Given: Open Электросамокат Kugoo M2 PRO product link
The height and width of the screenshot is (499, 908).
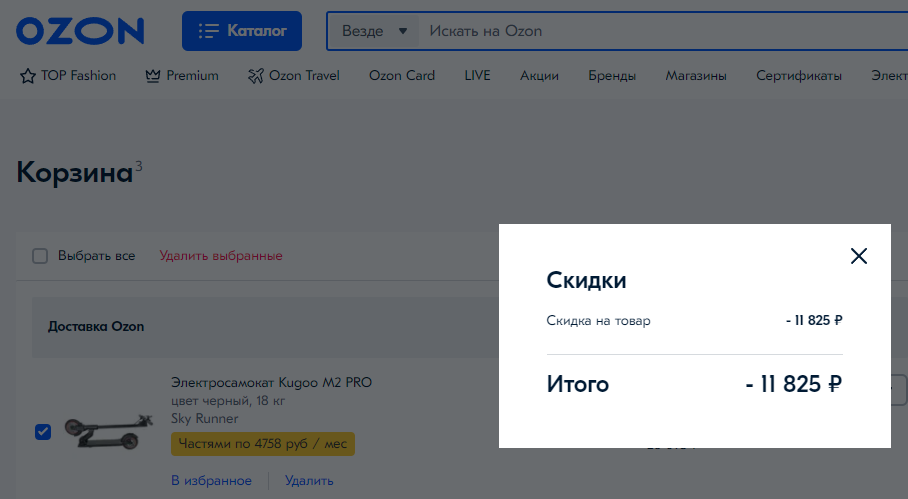Looking at the screenshot, I should [271, 383].
